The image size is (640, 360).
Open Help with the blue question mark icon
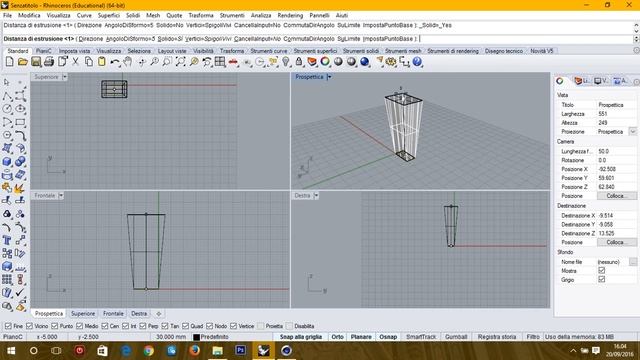coord(417,62)
